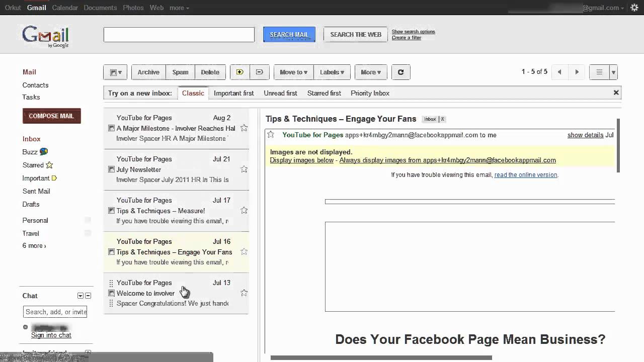Click the chat 'Search, add, or invite' field

[55, 312]
